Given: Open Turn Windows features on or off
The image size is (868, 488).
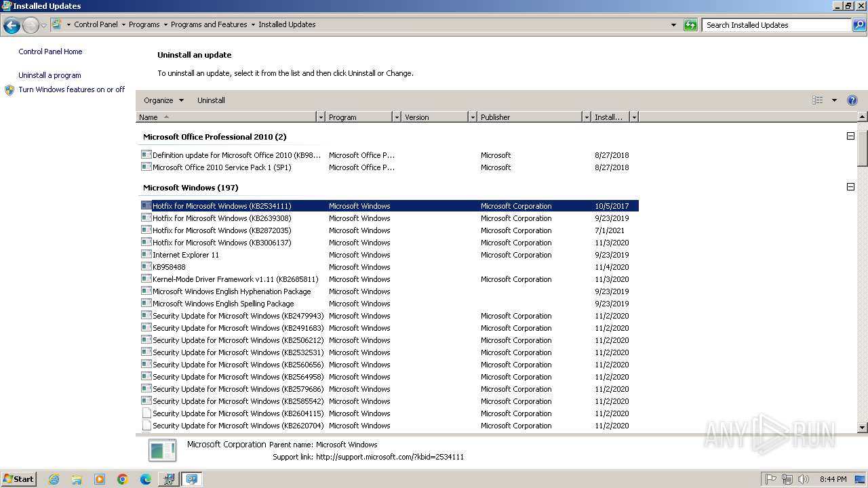Looking at the screenshot, I should coord(72,89).
